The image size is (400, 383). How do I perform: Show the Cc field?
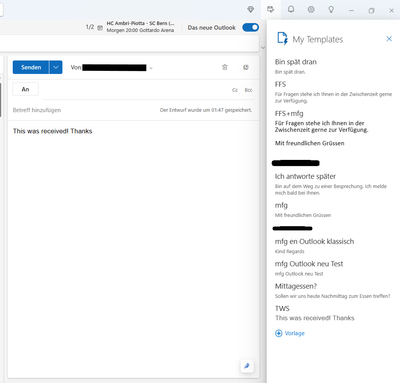coord(235,90)
